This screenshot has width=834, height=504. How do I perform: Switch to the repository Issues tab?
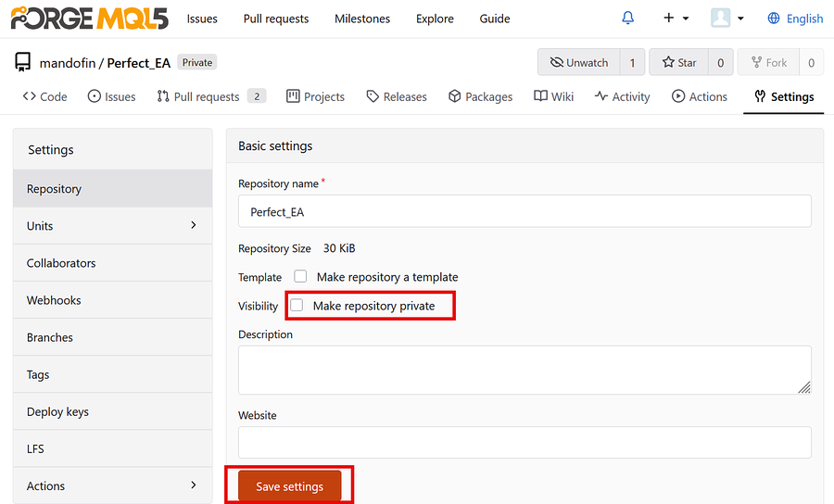pos(112,96)
